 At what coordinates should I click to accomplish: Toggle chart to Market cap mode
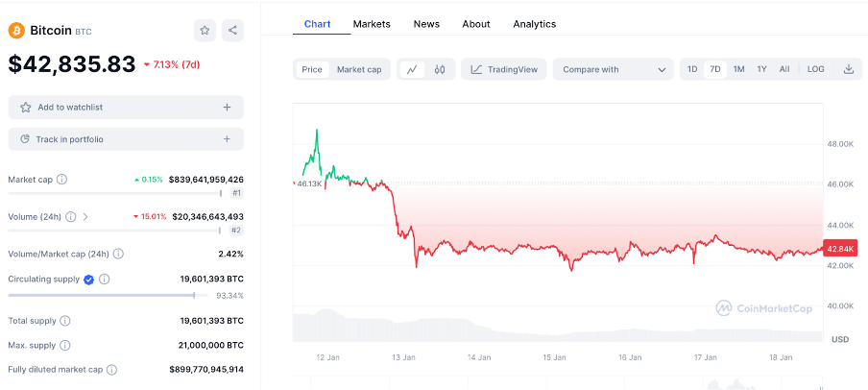click(359, 69)
